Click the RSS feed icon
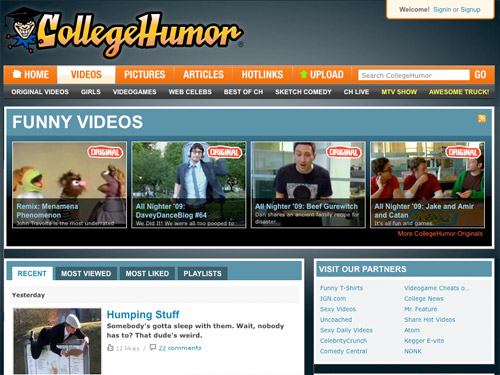The height and width of the screenshot is (375, 500). click(x=482, y=119)
